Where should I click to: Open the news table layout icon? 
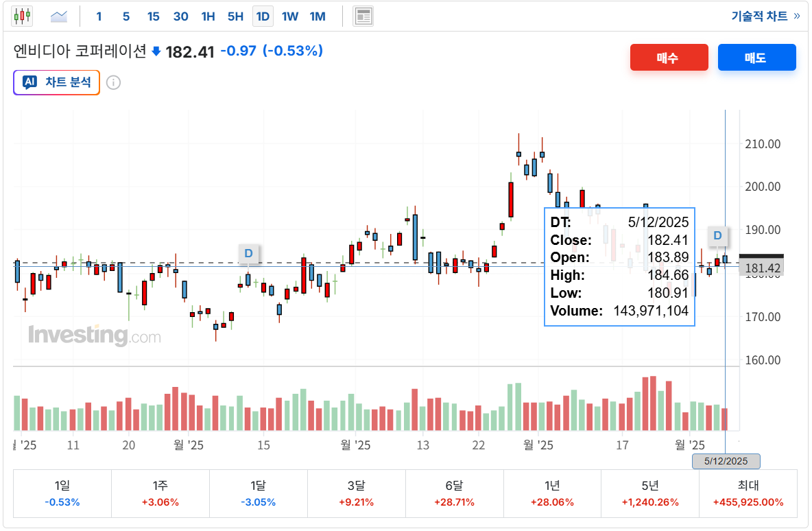click(363, 16)
